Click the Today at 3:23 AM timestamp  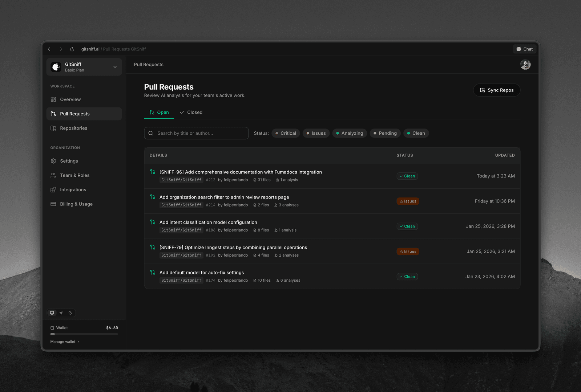point(496,176)
